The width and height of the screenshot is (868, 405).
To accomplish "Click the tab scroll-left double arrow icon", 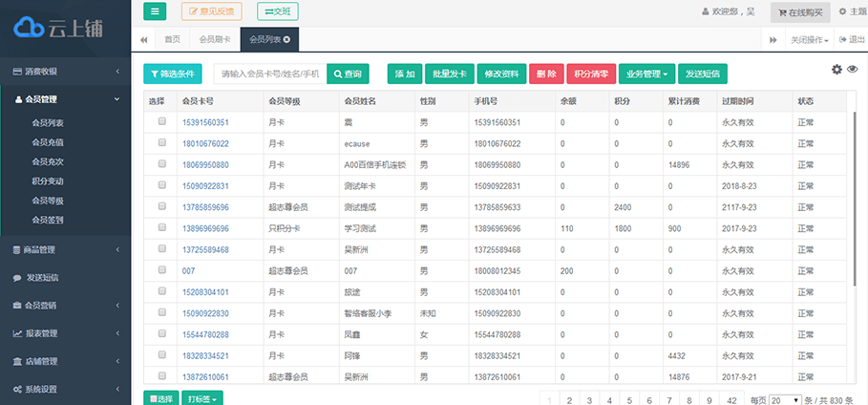I will coord(143,39).
